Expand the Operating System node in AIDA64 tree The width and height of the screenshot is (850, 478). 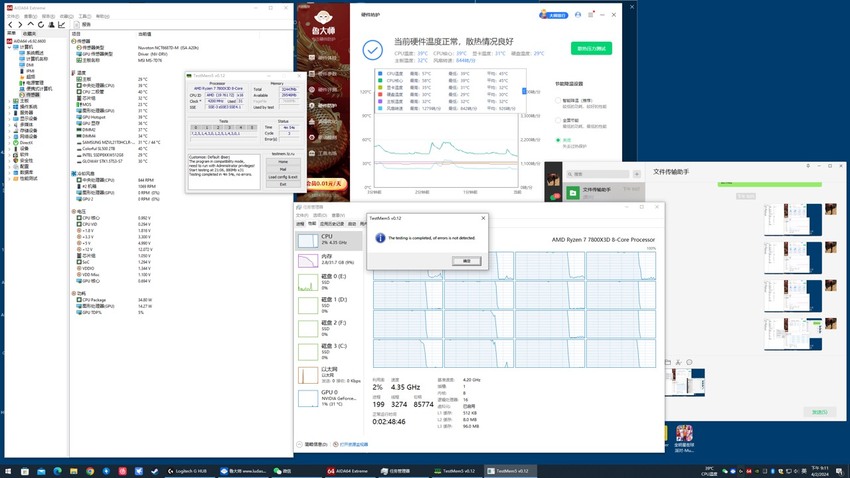tap(9, 107)
